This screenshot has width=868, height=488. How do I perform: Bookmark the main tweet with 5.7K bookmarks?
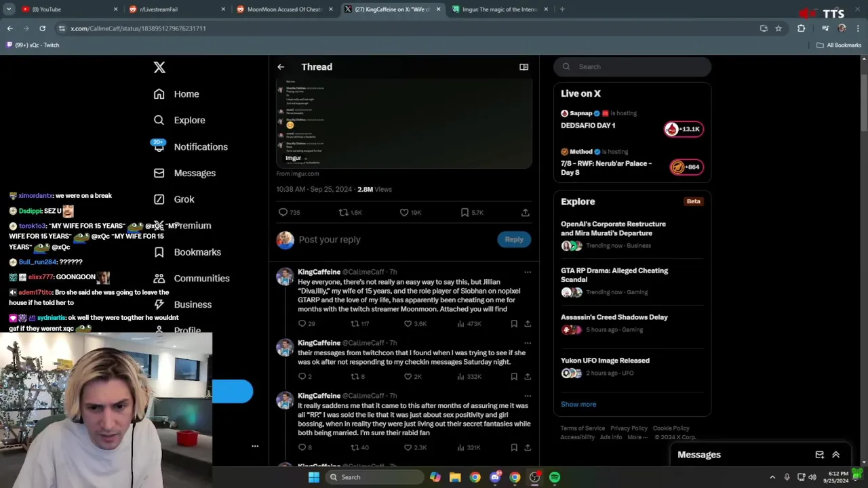[x=465, y=212]
